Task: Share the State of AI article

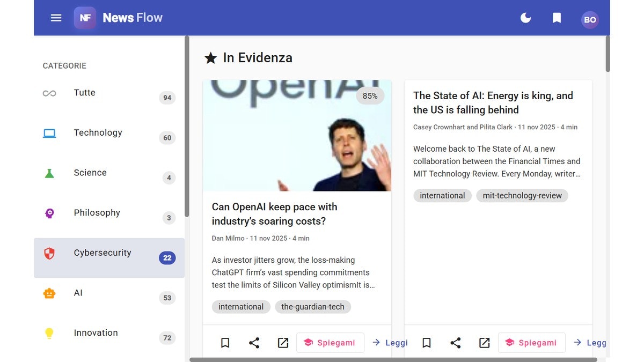Action: pyautogui.click(x=455, y=343)
